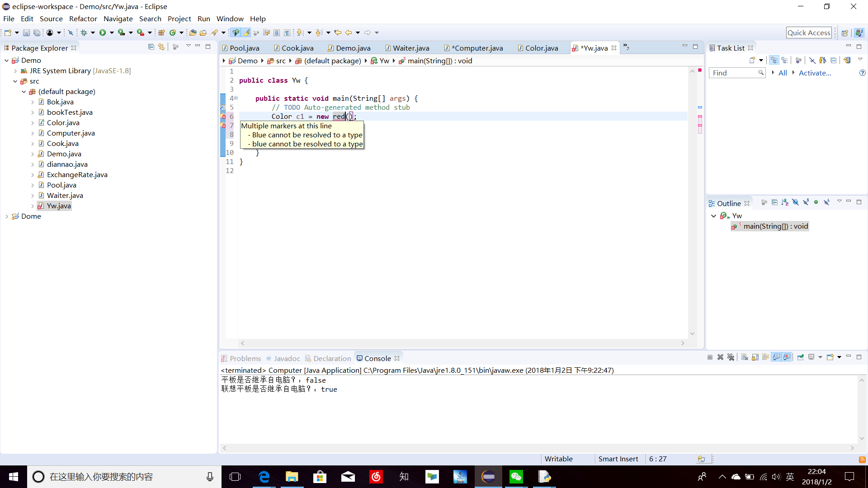
Task: Click Sort alphabetically in Outline
Action: point(785,202)
